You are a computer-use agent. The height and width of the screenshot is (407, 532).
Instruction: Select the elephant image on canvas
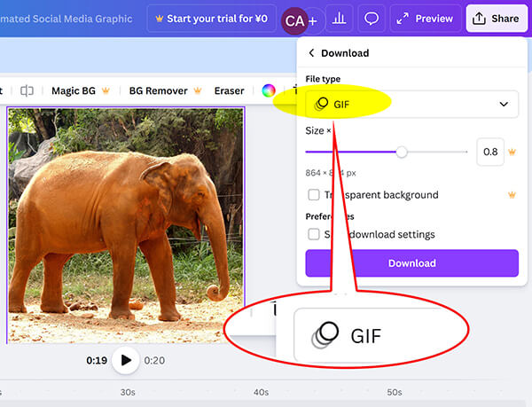click(x=126, y=225)
